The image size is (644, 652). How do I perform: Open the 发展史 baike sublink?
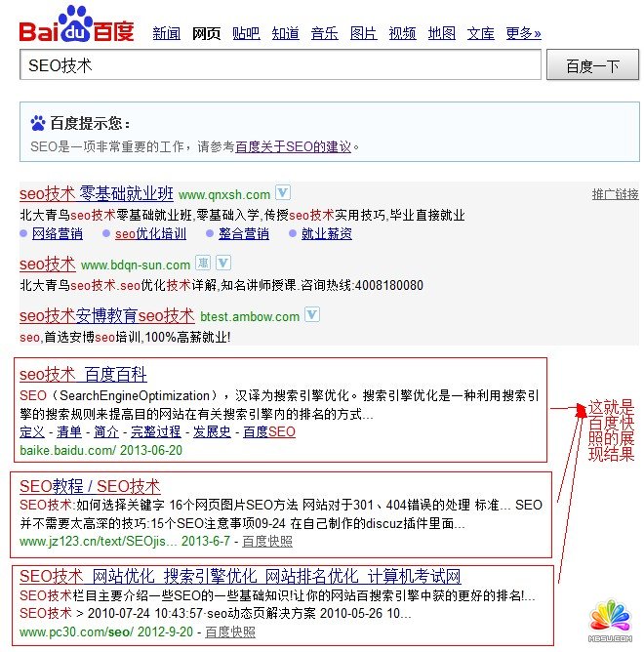212,431
